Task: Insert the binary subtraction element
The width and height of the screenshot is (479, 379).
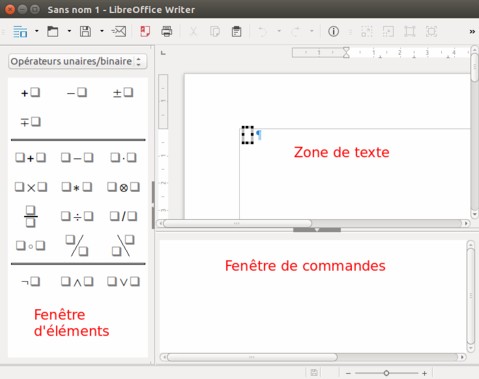Action: 77,157
